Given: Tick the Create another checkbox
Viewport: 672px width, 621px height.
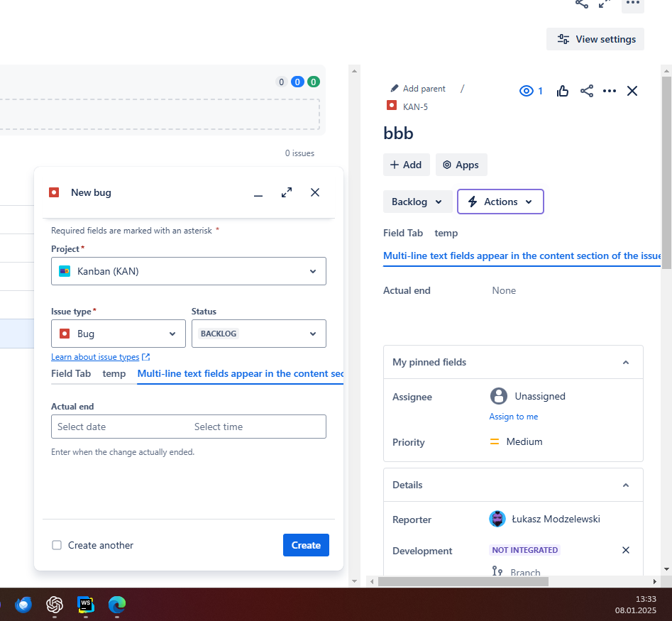Looking at the screenshot, I should pos(57,545).
